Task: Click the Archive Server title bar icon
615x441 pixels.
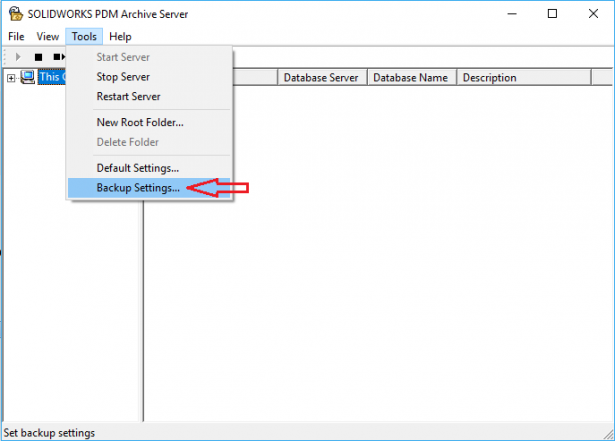Action: (16, 14)
